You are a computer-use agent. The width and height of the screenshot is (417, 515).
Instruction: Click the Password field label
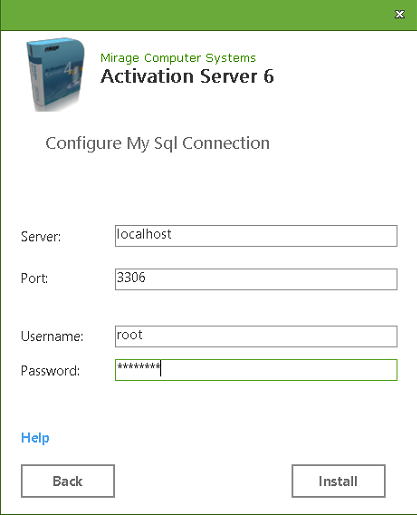[50, 371]
